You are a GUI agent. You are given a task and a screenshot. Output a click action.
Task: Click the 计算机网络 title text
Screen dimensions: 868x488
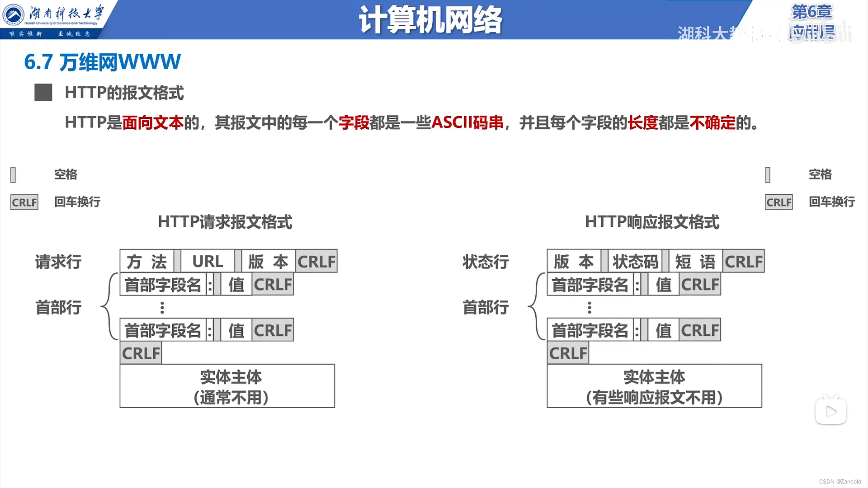coord(430,20)
